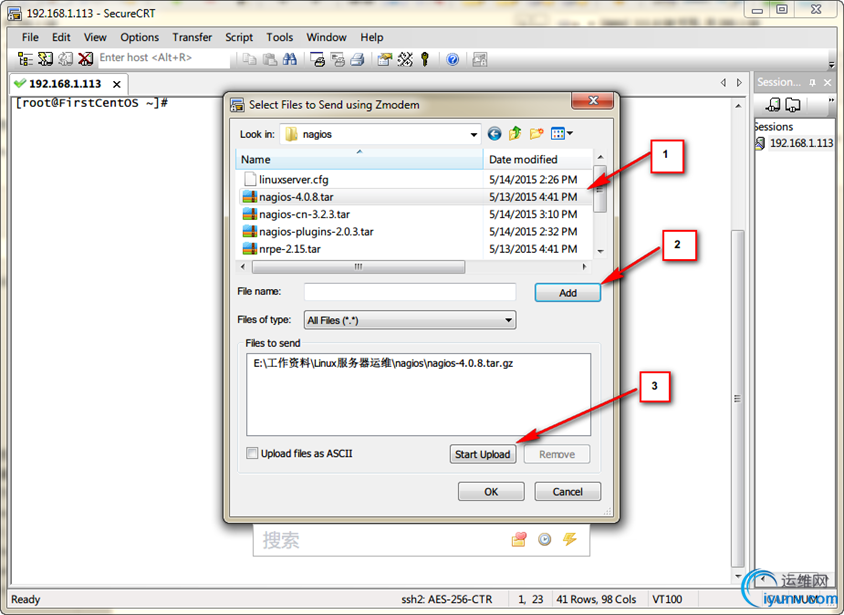Click the Paste clipboard toolbar icon

pyautogui.click(x=270, y=59)
